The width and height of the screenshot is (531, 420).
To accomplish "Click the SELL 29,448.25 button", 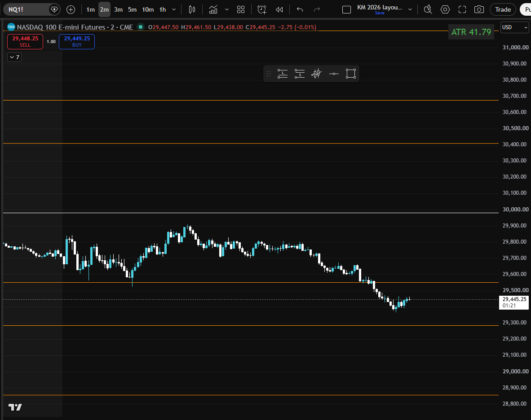I will pyautogui.click(x=25, y=42).
